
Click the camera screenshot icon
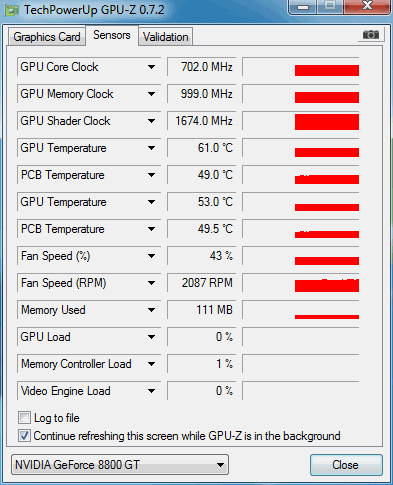point(371,34)
